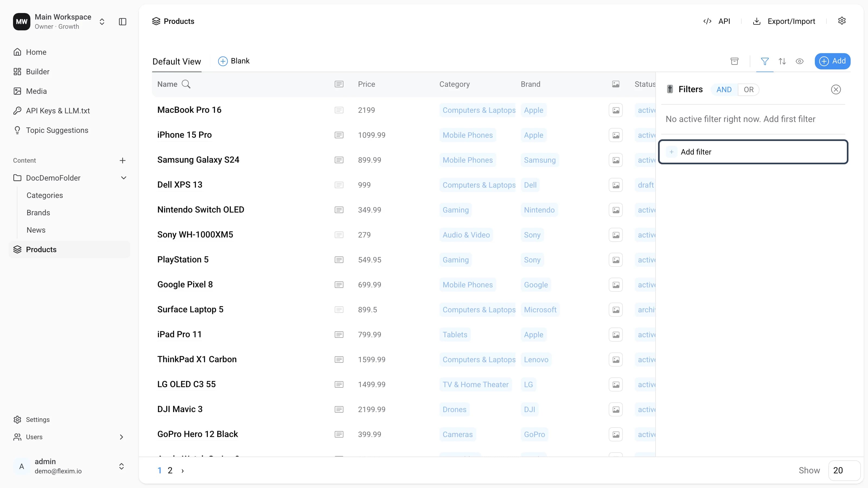Open Samsung Galaxy S24 description icon
The height and width of the screenshot is (488, 868).
[339, 160]
